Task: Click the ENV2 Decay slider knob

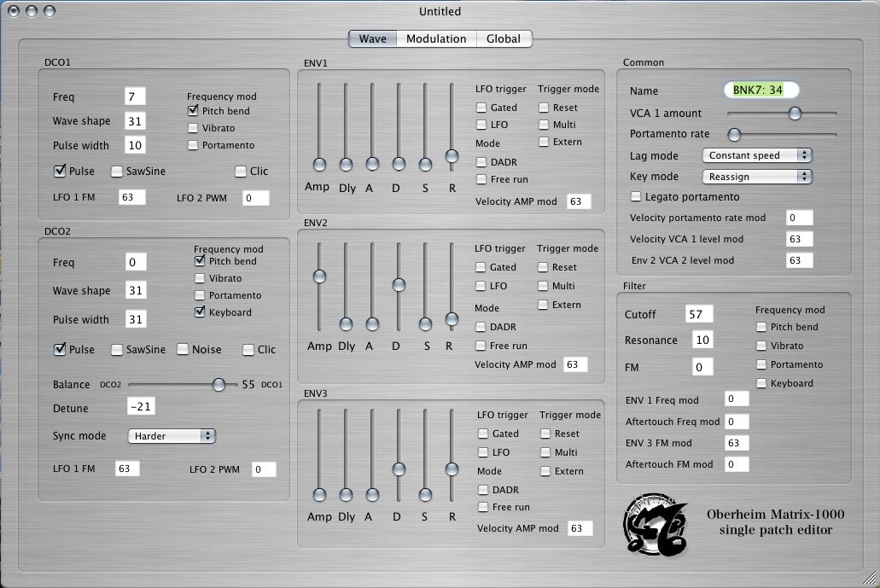Action: [399, 284]
